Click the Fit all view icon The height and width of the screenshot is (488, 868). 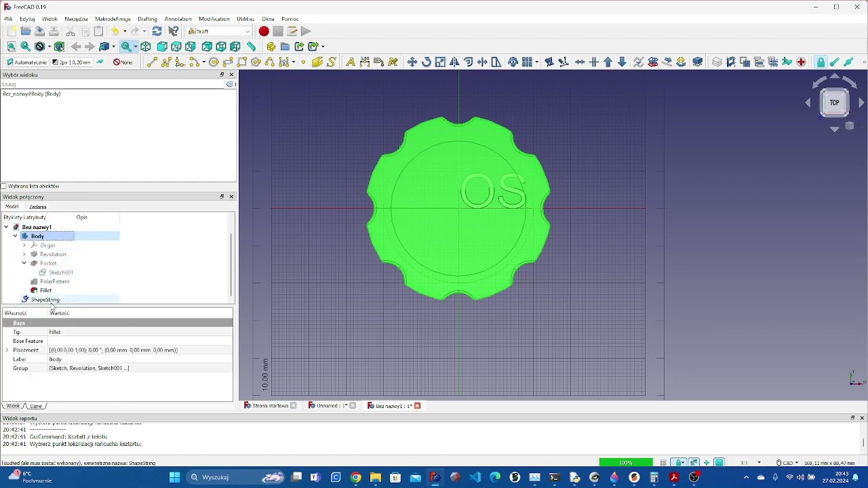[12, 47]
